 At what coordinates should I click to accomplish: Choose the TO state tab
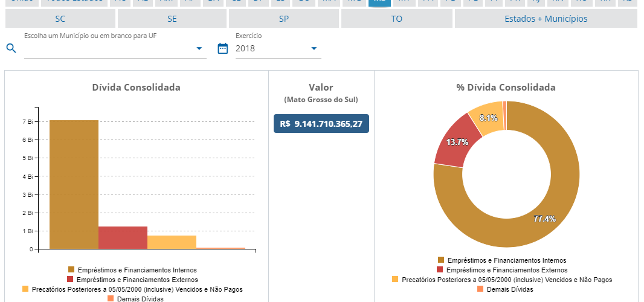pos(396,19)
